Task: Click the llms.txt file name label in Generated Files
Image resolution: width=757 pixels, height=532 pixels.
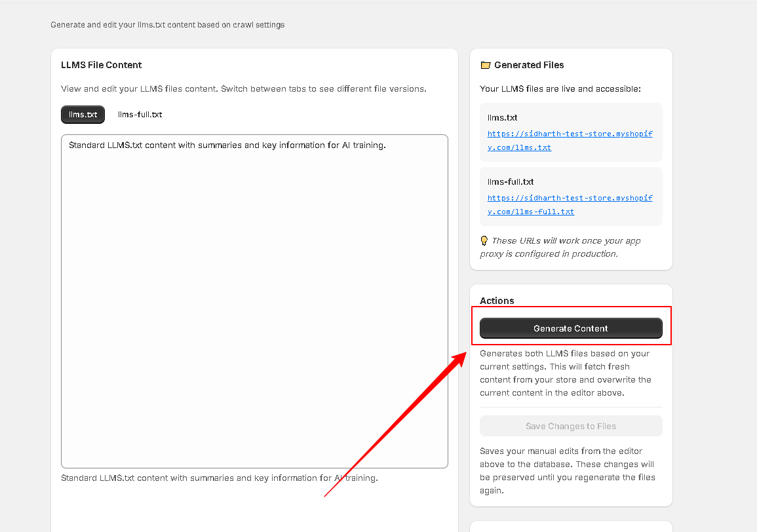Action: [x=502, y=118]
